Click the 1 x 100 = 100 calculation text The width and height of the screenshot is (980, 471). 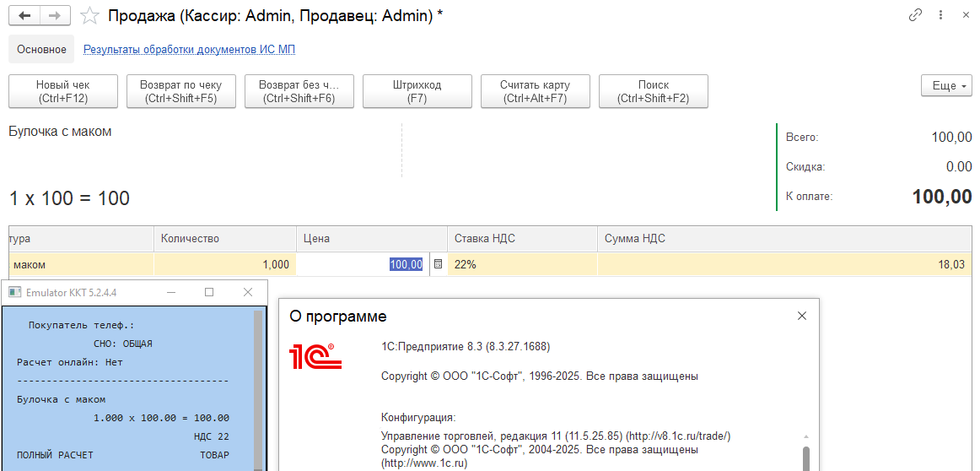point(69,198)
